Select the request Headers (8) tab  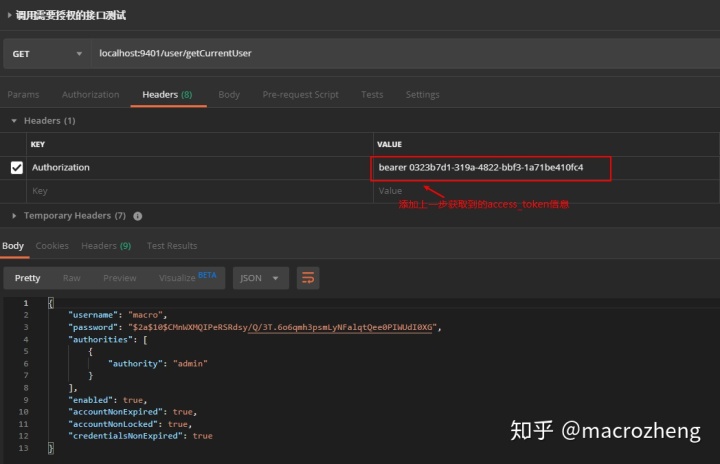click(x=167, y=95)
